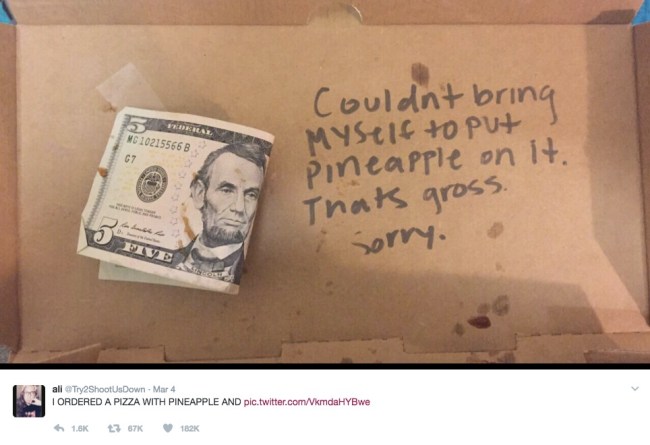Click the tweet text about ordering pizza
650x445 pixels.
tap(147, 402)
